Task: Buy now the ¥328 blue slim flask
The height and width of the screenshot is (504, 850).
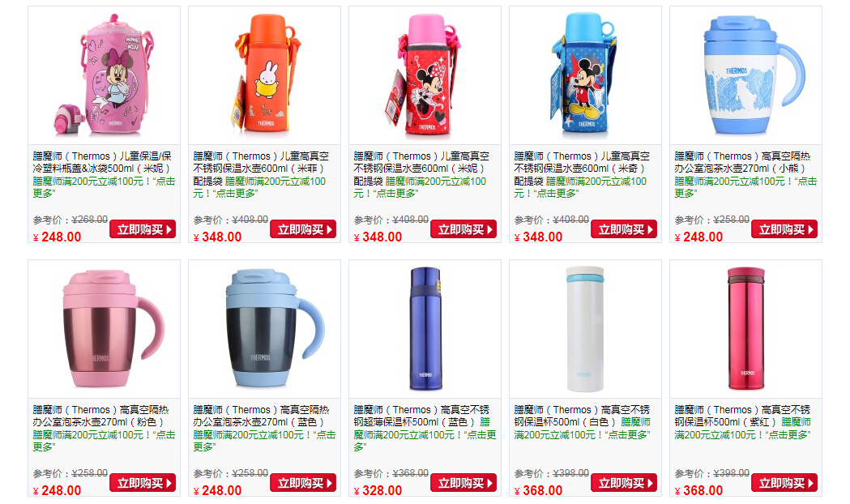Action: [463, 483]
